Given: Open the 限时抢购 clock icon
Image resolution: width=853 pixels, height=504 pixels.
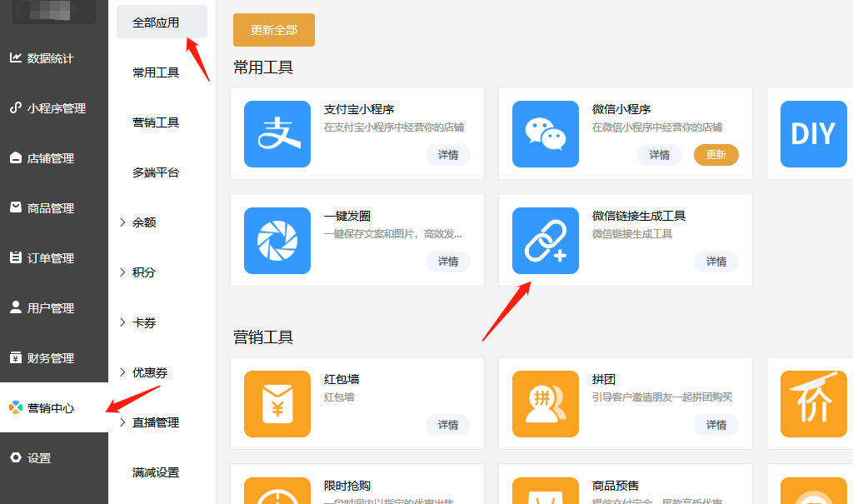Looking at the screenshot, I should (277, 491).
